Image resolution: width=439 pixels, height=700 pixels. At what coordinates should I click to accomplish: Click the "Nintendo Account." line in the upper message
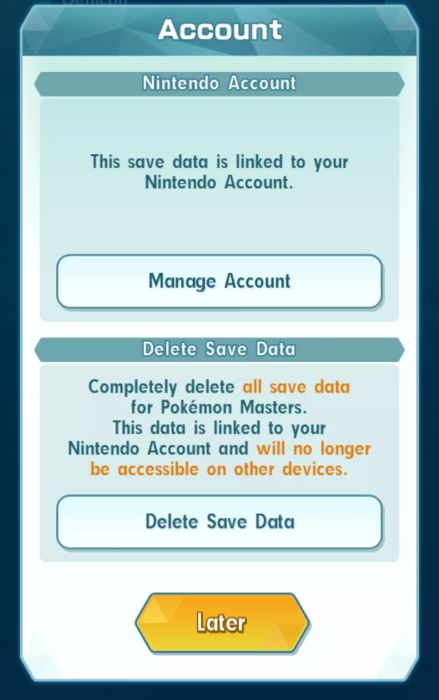(219, 183)
